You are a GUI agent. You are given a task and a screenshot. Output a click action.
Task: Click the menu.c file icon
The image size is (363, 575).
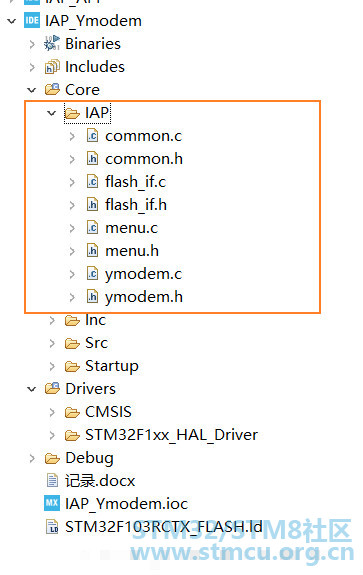(x=92, y=228)
